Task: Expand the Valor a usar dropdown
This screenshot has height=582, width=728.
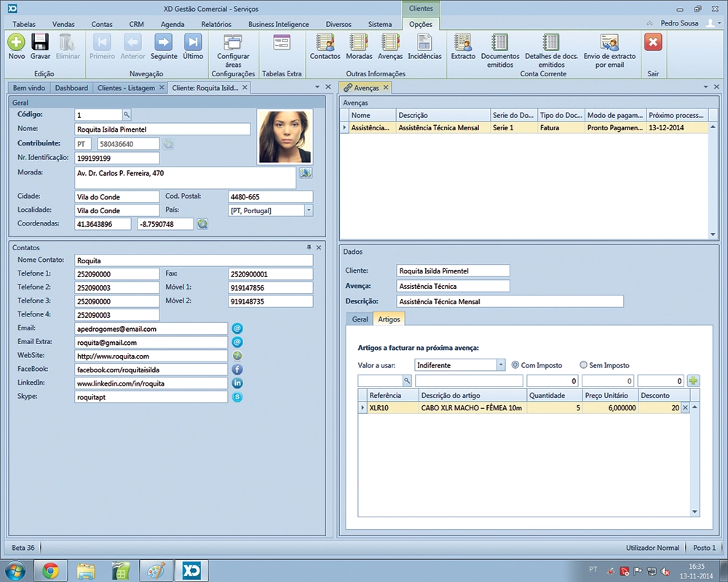Action: pyautogui.click(x=500, y=365)
